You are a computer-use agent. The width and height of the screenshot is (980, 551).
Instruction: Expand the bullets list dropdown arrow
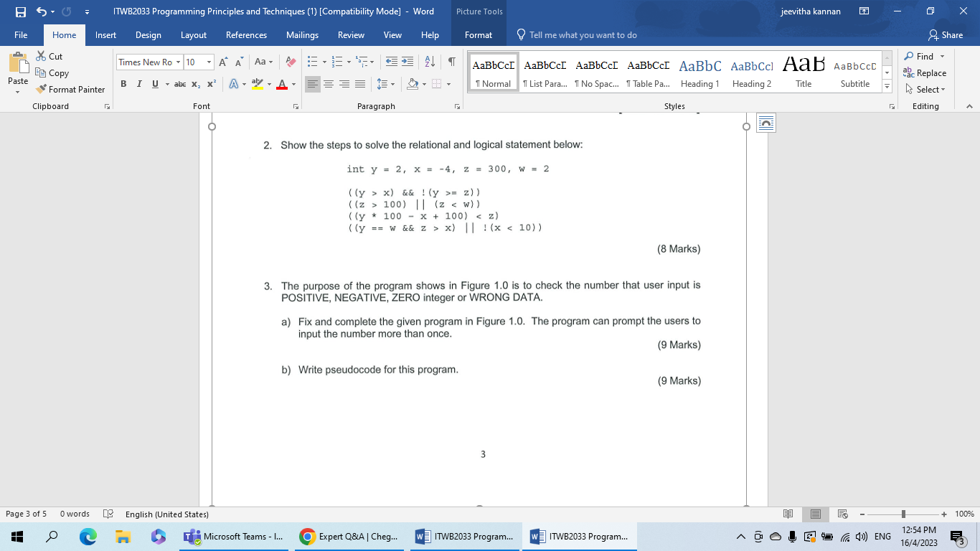[324, 62]
